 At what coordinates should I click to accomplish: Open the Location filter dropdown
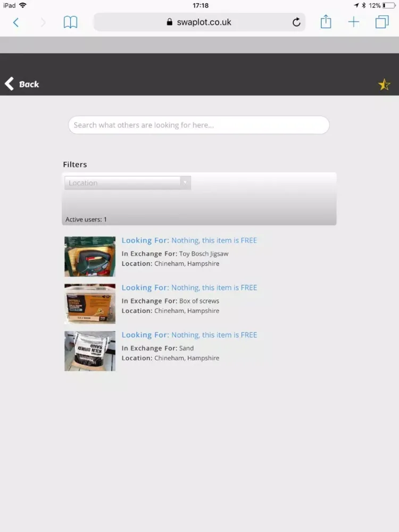tap(122, 183)
